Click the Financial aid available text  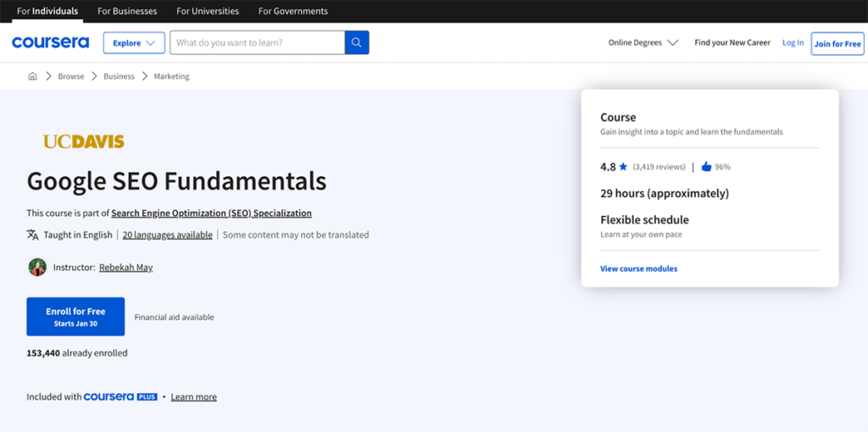click(x=174, y=317)
